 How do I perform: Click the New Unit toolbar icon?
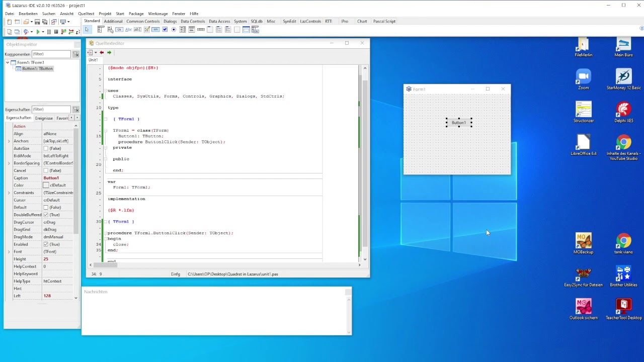coord(9,22)
